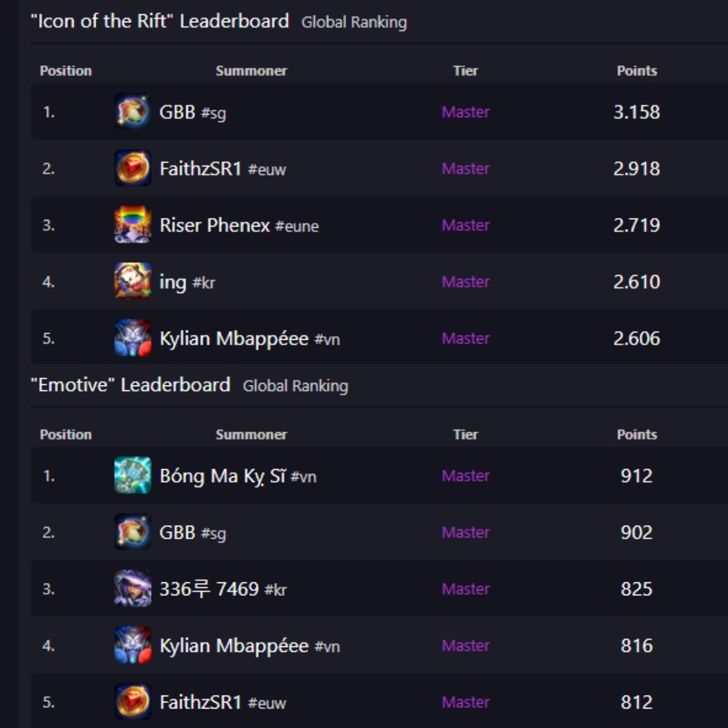
Task: Click GBB's avatar icon in Icon of the Rift leaderboard
Action: [x=133, y=111]
